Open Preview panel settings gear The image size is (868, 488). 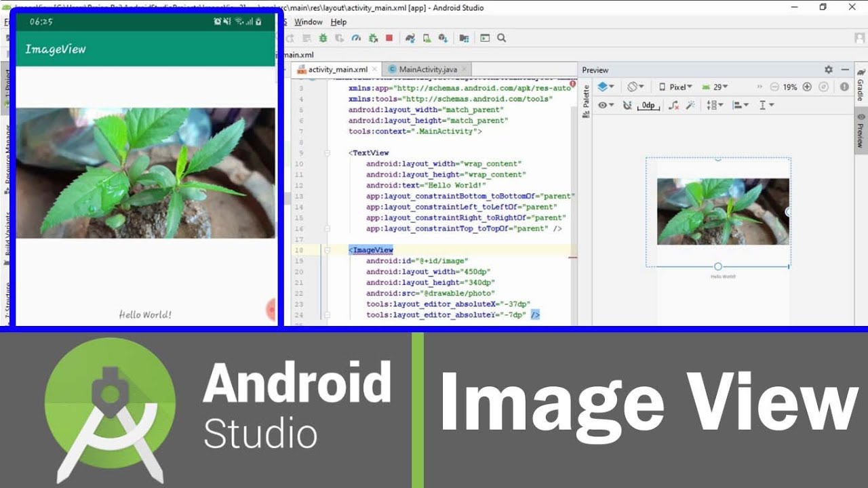[829, 70]
